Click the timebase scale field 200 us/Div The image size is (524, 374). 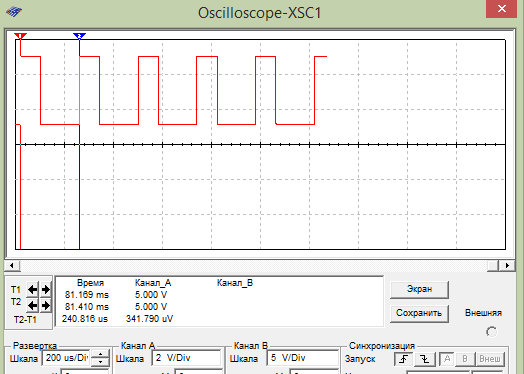(66, 358)
